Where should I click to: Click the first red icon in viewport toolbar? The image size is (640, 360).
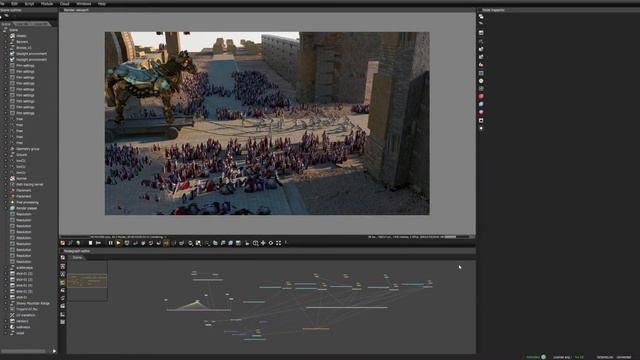coord(62,243)
